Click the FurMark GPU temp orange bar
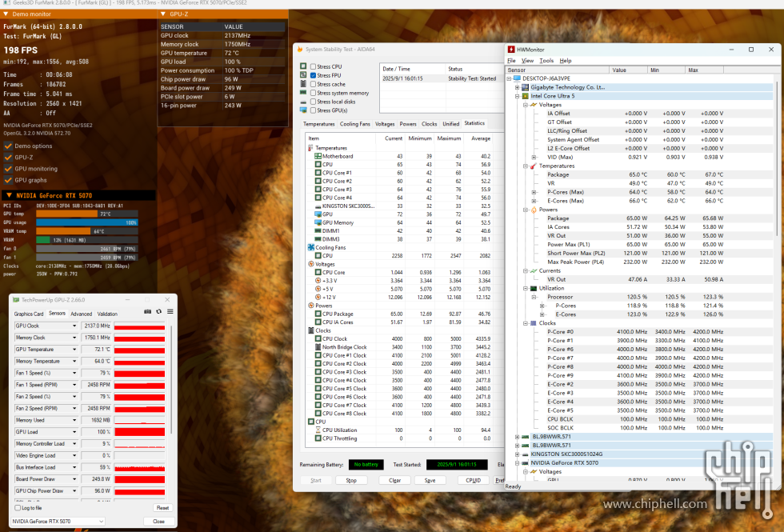Screen dimensions: 784x532 [67, 214]
